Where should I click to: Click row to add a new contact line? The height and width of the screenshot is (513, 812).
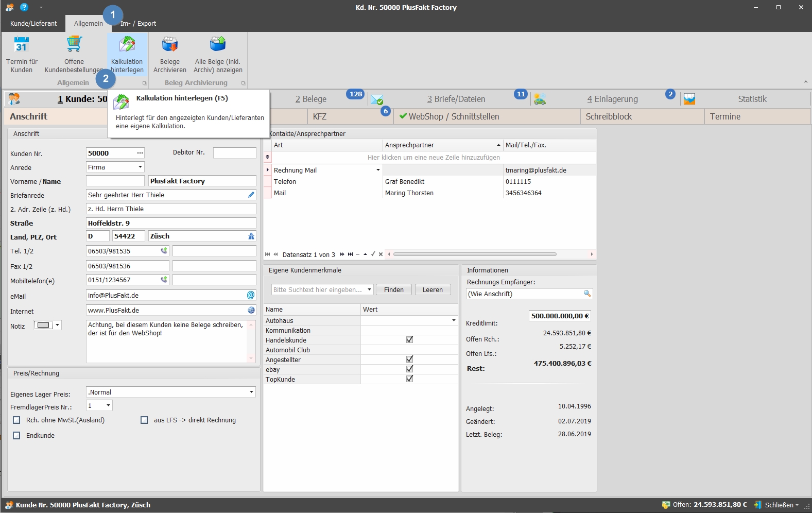click(434, 157)
